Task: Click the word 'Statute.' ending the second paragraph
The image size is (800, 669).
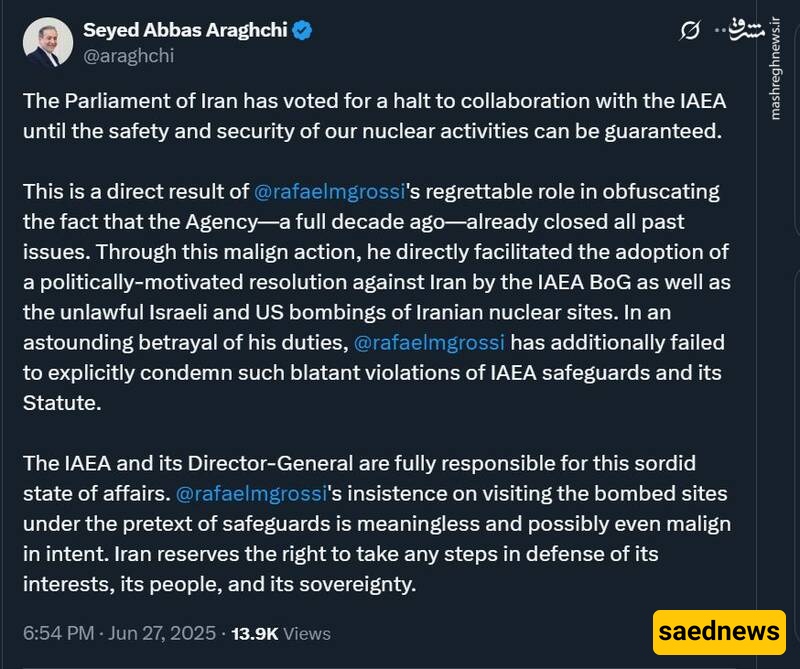Action: click(x=62, y=403)
